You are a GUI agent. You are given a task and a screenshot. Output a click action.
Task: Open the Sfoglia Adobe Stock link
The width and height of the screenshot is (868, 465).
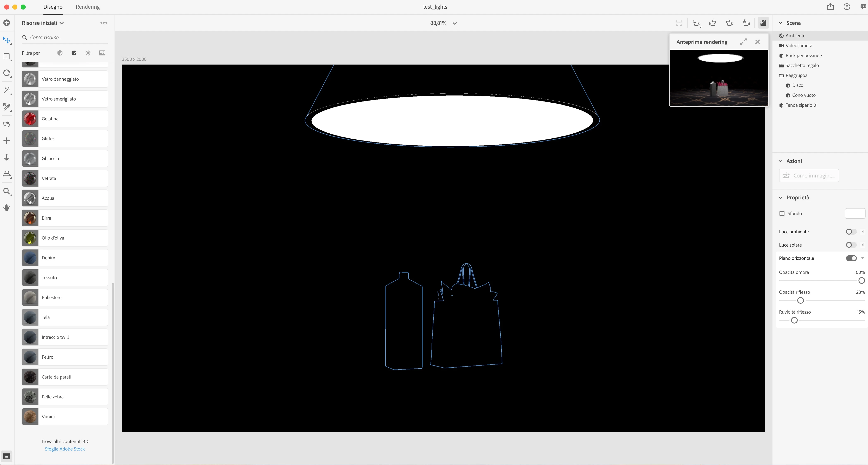(x=65, y=449)
